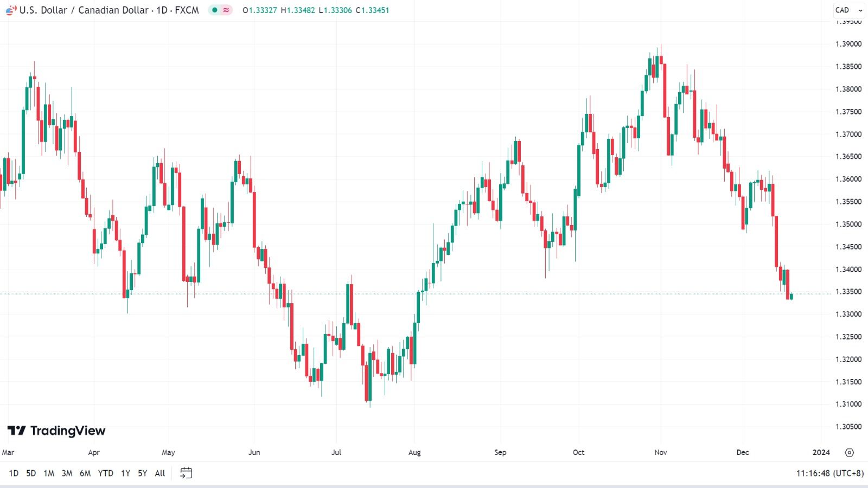868x488 pixels.
Task: Click the low value L1.33306
Action: pos(335,10)
